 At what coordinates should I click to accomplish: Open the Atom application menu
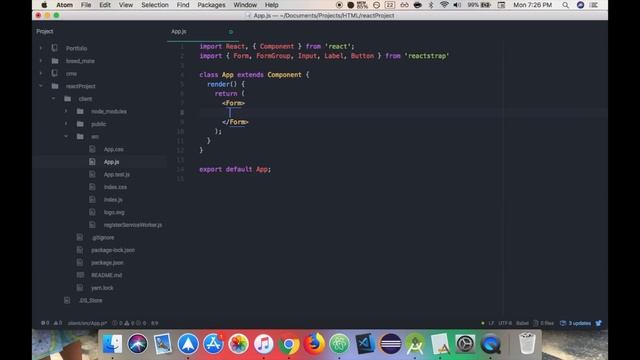click(64, 5)
